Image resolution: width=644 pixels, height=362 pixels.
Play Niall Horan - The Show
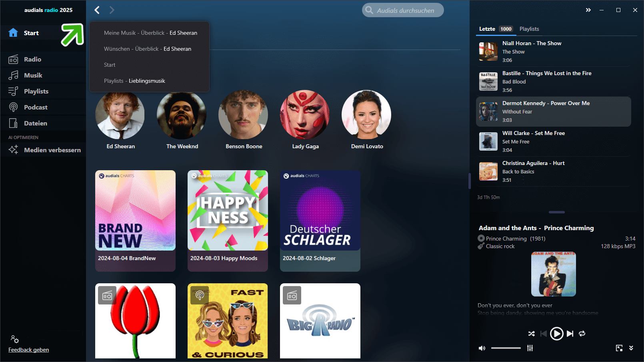(x=554, y=52)
